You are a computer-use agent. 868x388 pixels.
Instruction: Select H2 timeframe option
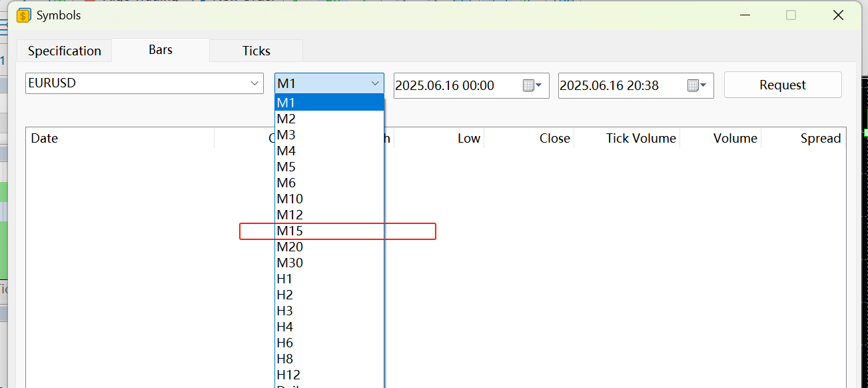point(330,295)
